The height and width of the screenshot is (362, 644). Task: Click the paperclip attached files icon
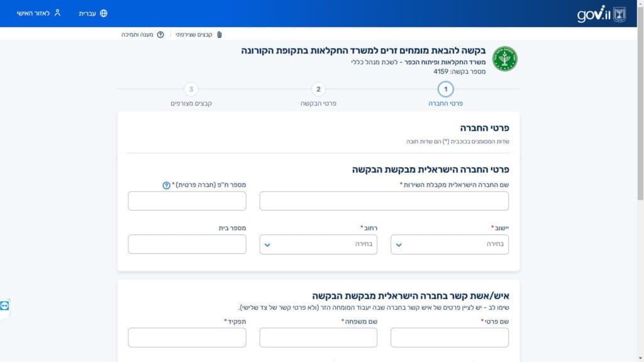219,35
